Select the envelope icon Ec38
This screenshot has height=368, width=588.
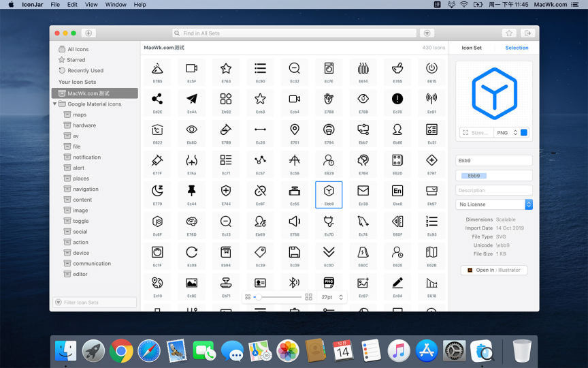[363, 191]
